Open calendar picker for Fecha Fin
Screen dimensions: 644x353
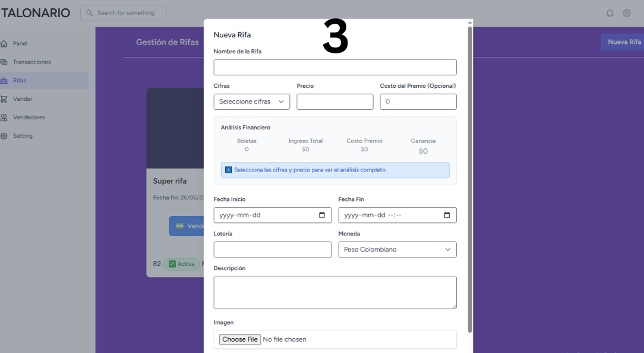tap(447, 215)
